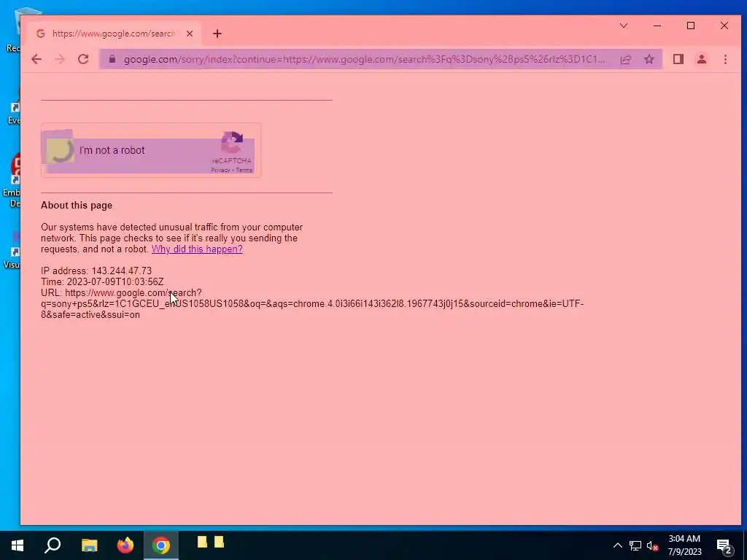This screenshot has width=747, height=560.
Task: Close the Chrome window
Action: [724, 26]
